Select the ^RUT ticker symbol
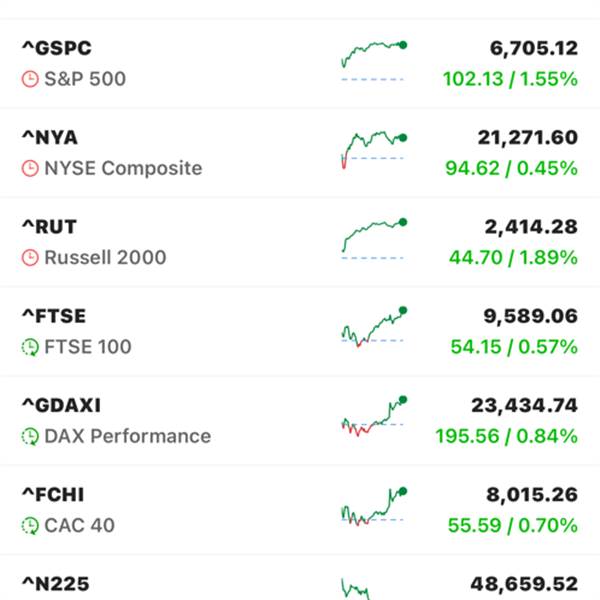The height and width of the screenshot is (600, 600). 50,227
